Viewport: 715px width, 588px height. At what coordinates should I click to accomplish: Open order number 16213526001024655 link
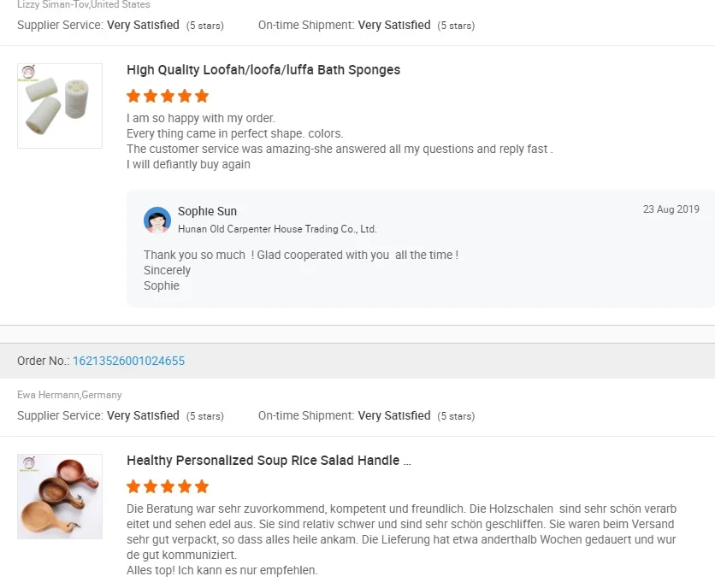coord(128,361)
